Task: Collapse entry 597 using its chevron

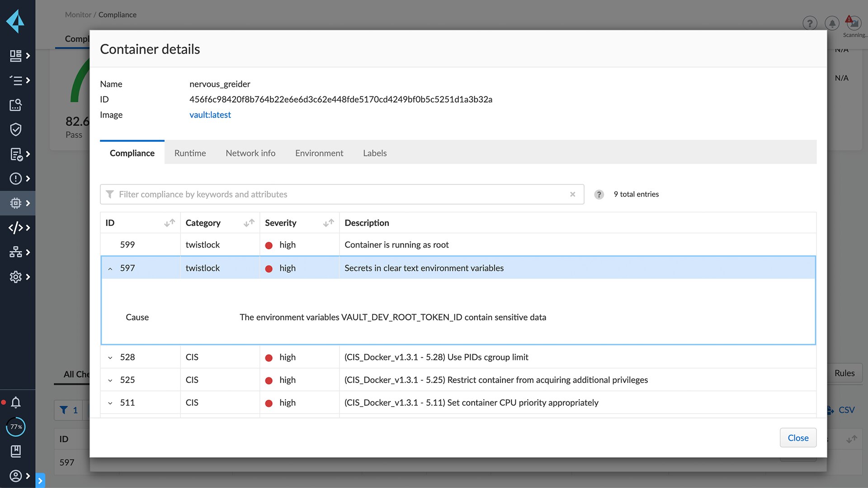Action: click(x=110, y=268)
